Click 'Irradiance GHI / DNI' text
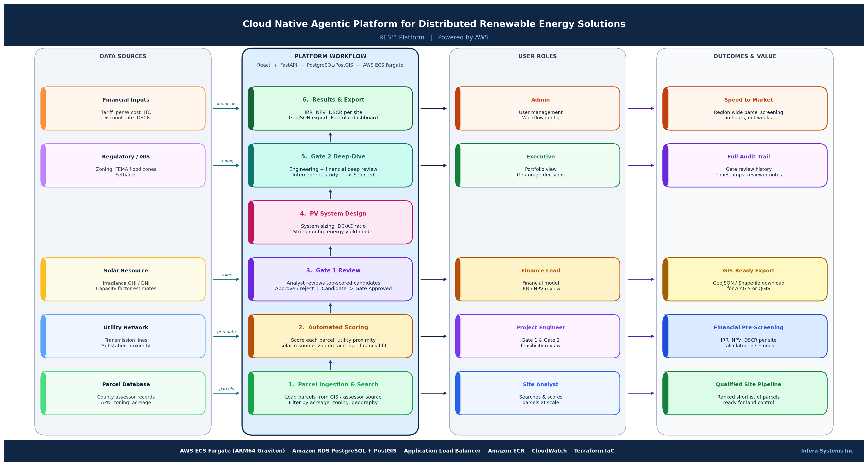The image size is (868, 466). coord(126,283)
